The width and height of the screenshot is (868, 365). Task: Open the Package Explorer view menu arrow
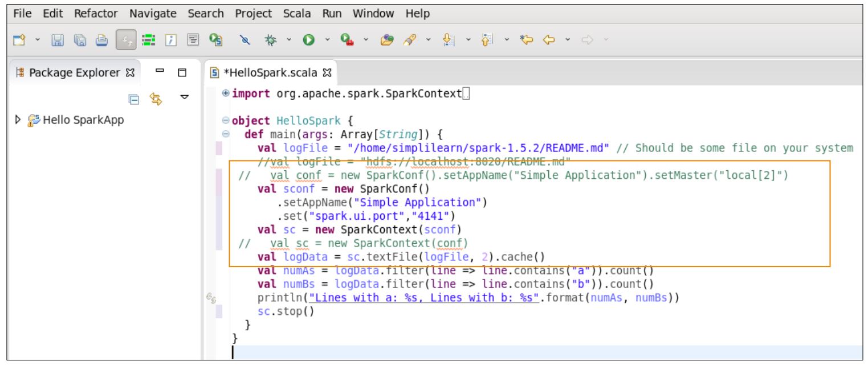184,96
